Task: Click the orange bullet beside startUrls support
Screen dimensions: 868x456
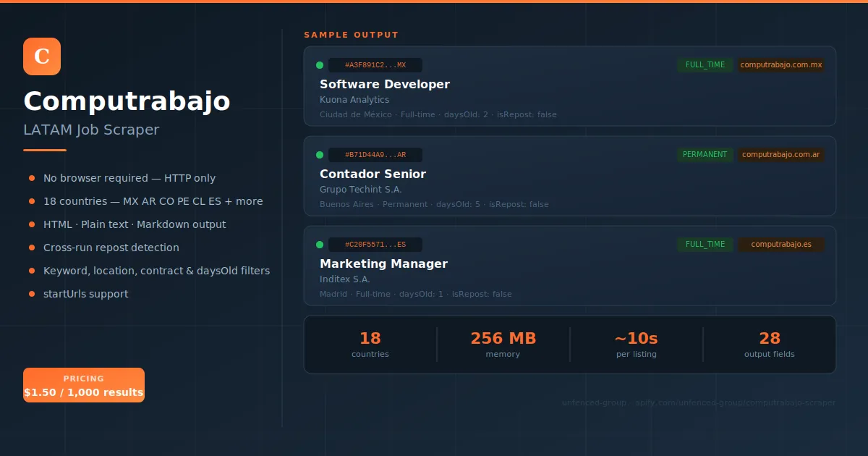Action: click(32, 294)
